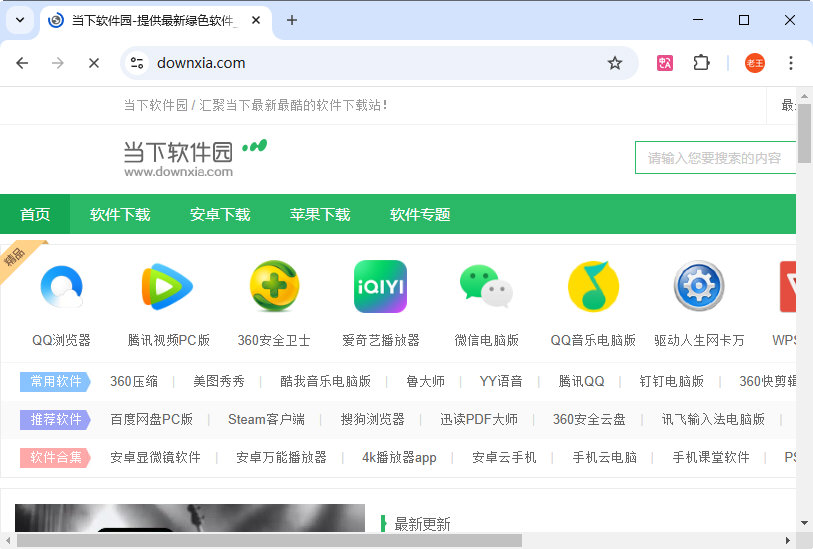
Task: Open the 搜狗浏览器 link
Action: (372, 419)
